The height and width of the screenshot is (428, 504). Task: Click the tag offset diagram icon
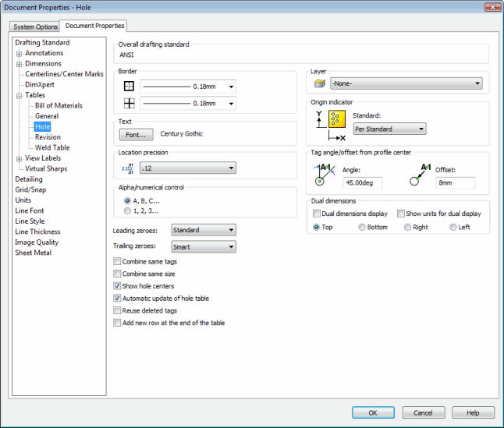click(x=420, y=175)
